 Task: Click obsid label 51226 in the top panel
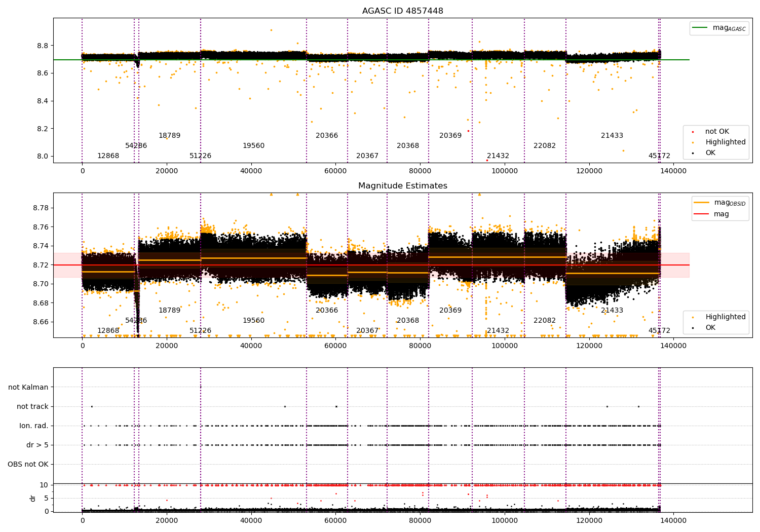click(x=201, y=156)
